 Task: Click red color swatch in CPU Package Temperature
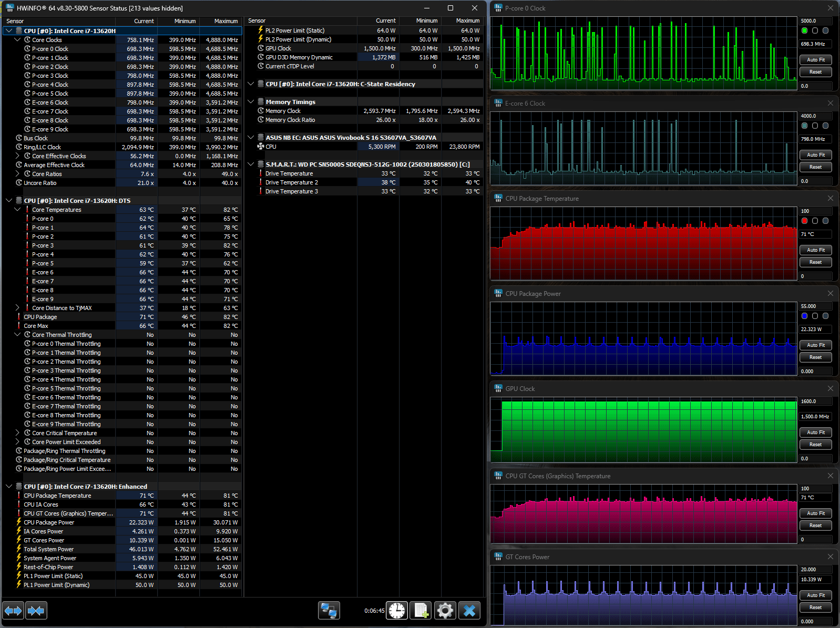[805, 221]
